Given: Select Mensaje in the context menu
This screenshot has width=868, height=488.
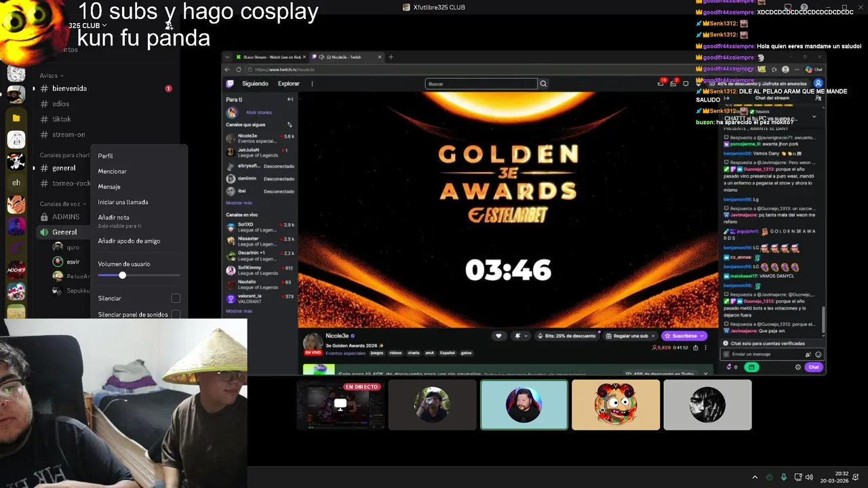Looking at the screenshot, I should pyautogui.click(x=108, y=186).
